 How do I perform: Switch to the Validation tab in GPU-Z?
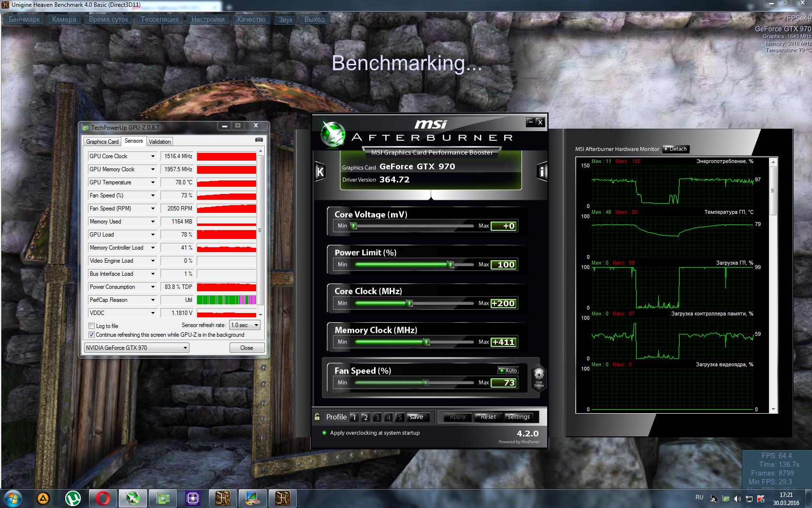point(159,142)
